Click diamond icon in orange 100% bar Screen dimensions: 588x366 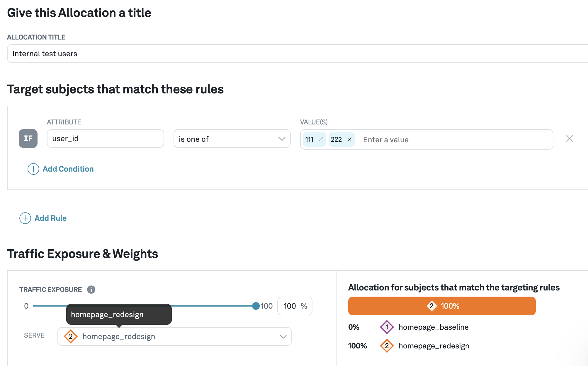click(x=431, y=306)
